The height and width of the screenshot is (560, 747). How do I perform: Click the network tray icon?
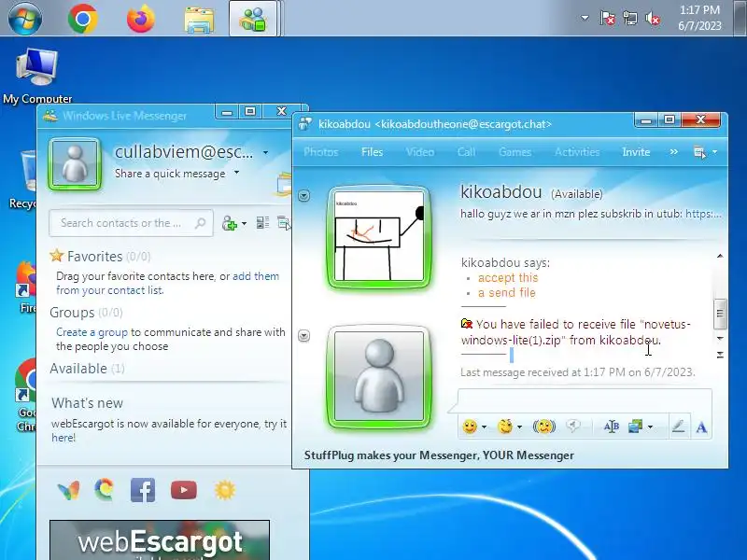pyautogui.click(x=629, y=19)
